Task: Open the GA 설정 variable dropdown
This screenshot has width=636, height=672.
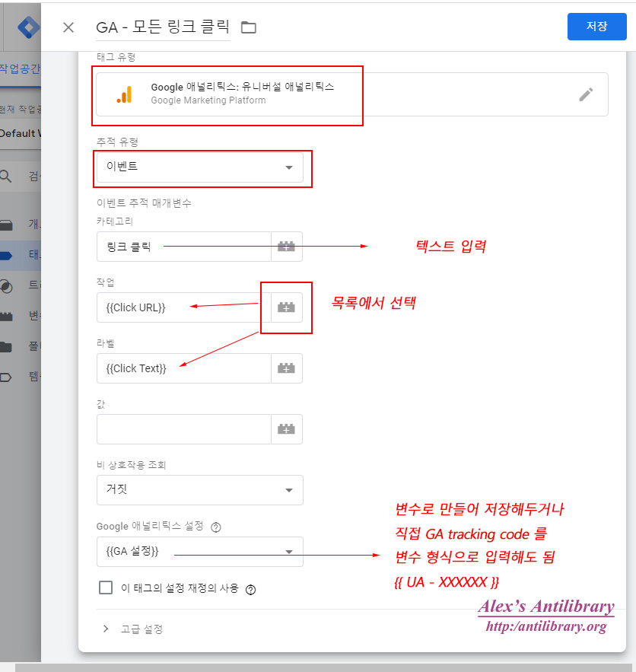Action: pos(200,552)
